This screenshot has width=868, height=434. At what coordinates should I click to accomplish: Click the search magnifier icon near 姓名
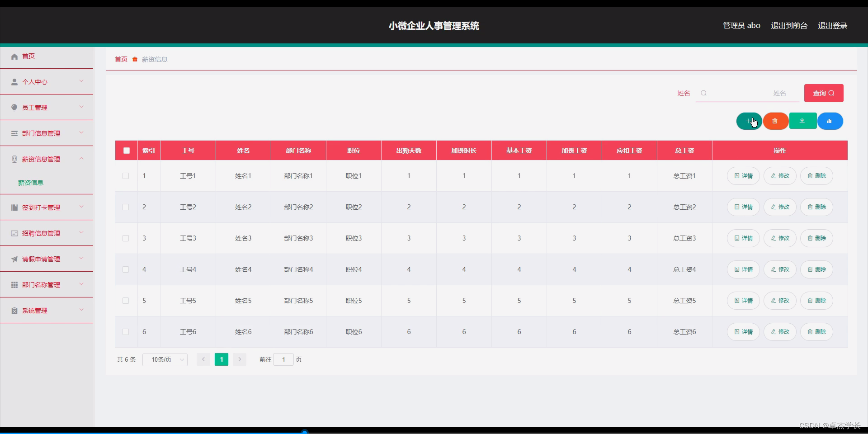703,93
